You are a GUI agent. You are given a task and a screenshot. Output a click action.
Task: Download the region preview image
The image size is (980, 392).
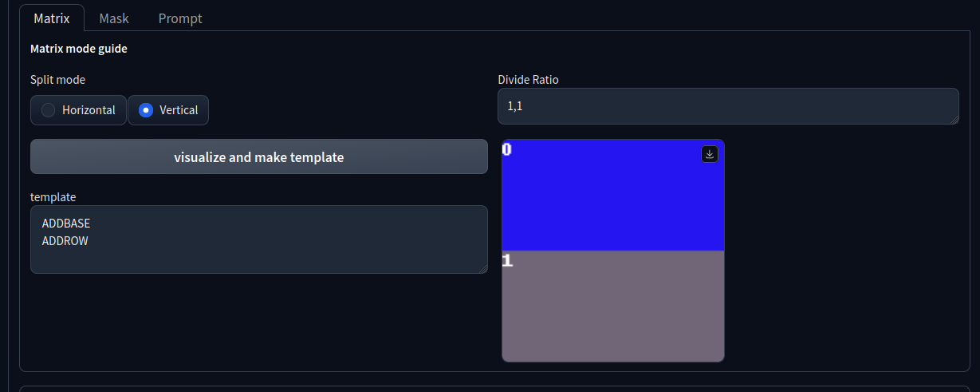pyautogui.click(x=710, y=155)
